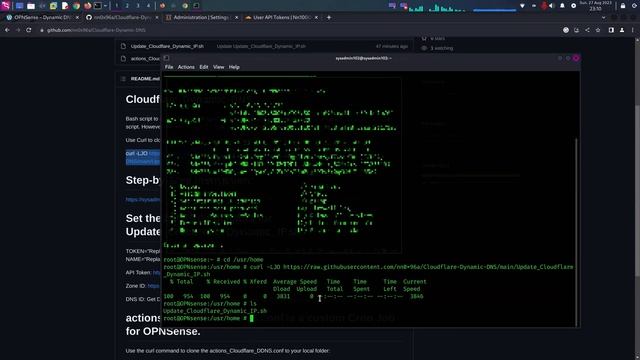Reload the GitHub page
This screenshot has height=360, width=640.
tap(29, 30)
